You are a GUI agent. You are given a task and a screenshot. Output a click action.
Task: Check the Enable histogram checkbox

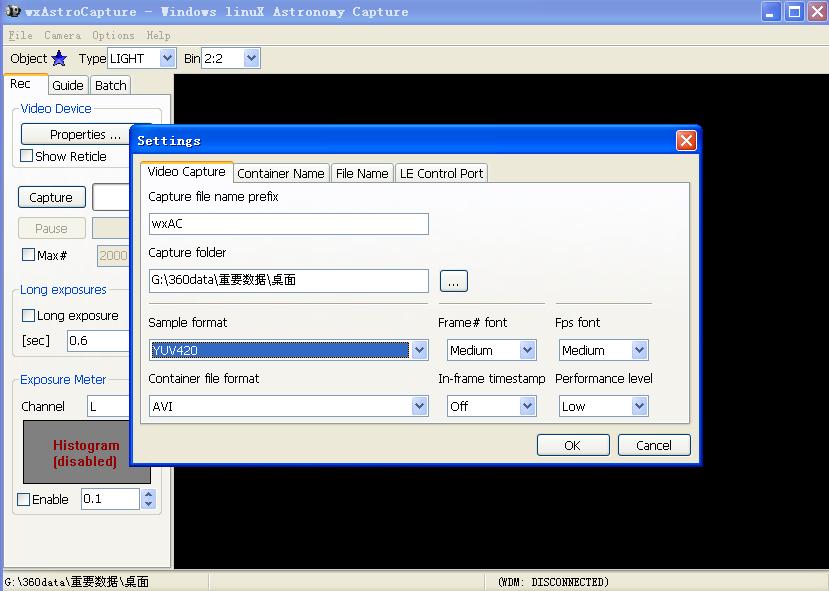click(x=23, y=500)
